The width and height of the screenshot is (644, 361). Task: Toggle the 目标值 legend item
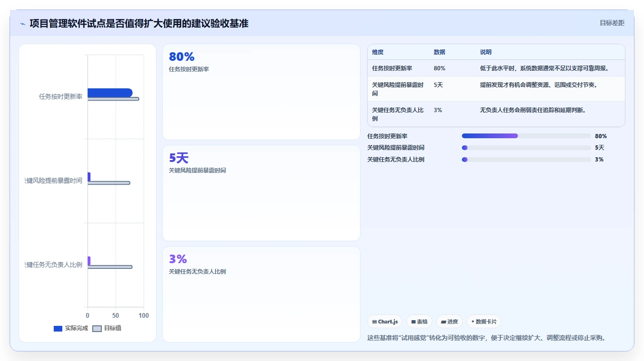[107, 328]
